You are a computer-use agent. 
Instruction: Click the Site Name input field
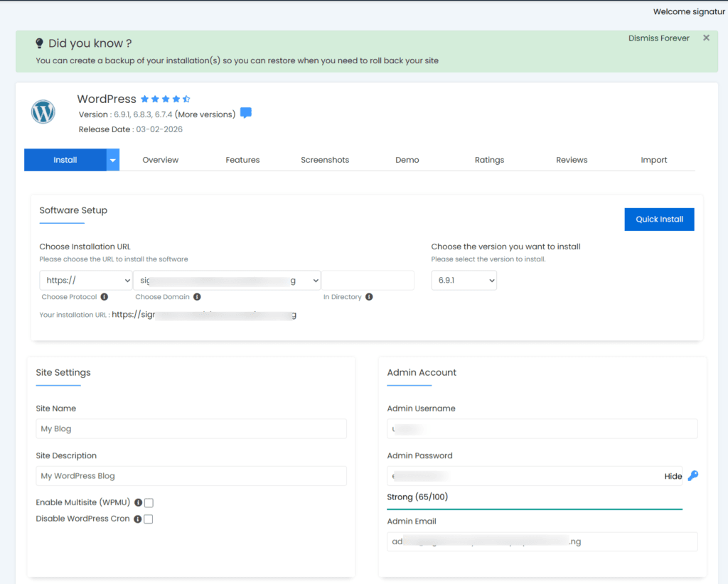(191, 429)
